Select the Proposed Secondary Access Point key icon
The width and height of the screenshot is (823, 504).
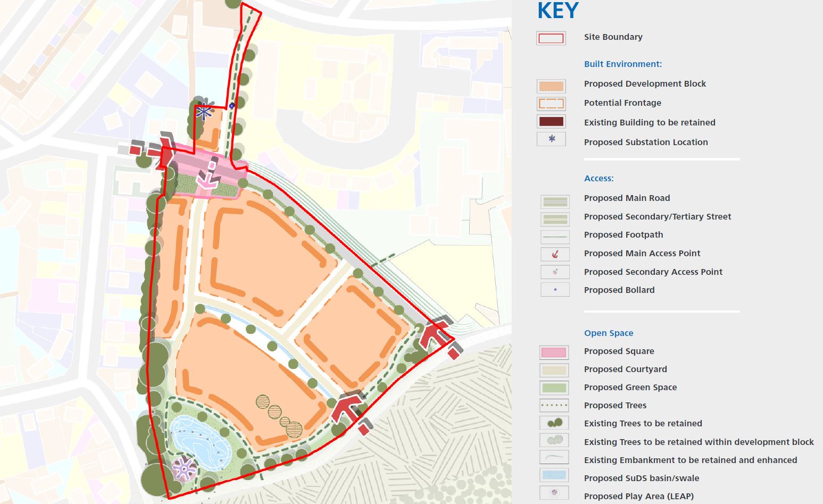555,272
